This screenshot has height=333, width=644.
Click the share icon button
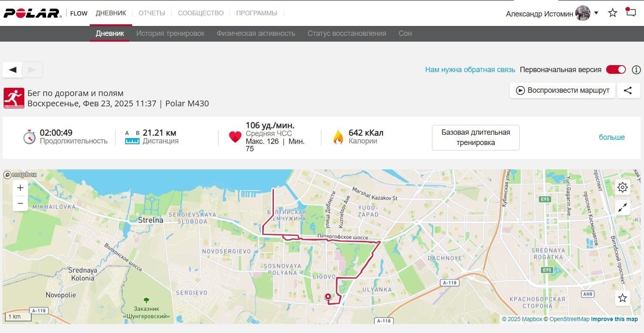[x=628, y=90]
